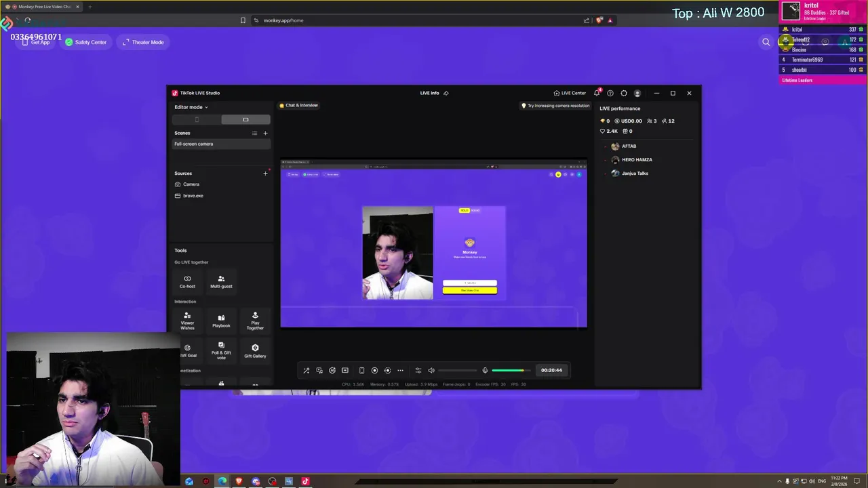Click the Monkey page search icon
Viewport: 868px width, 488px height.
point(766,42)
